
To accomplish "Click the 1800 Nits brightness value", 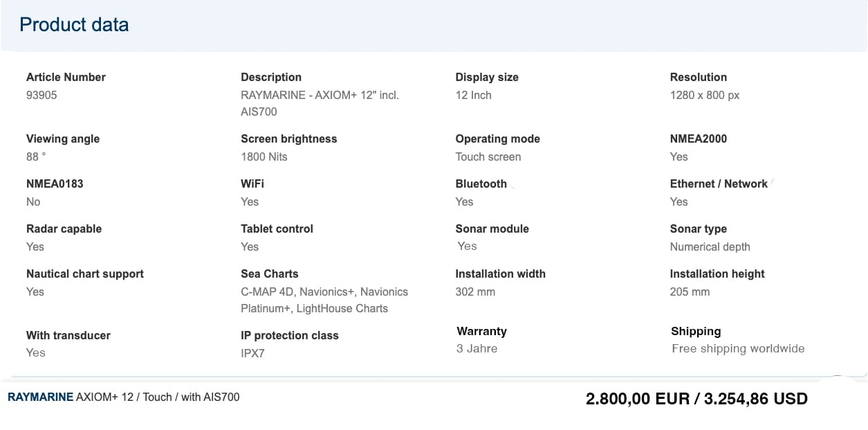I will (x=264, y=156).
